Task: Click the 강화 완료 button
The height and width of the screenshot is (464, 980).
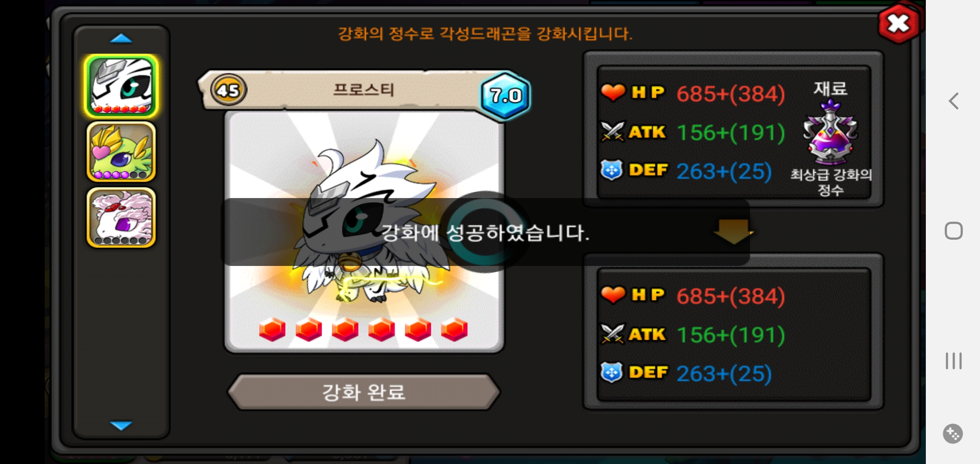Action: tap(364, 392)
